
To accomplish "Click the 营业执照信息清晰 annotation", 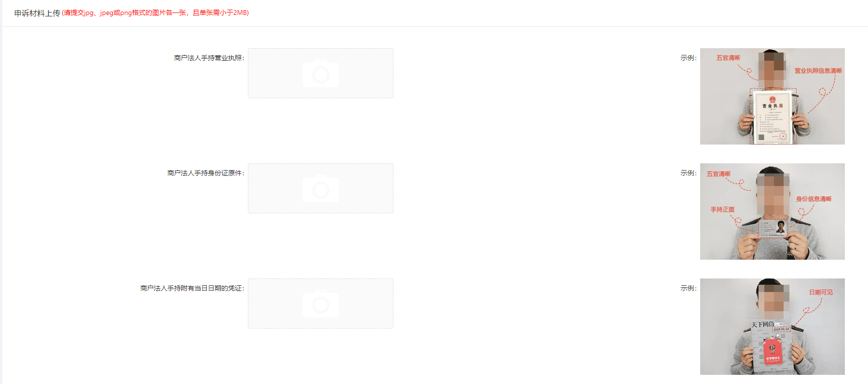I will 818,71.
